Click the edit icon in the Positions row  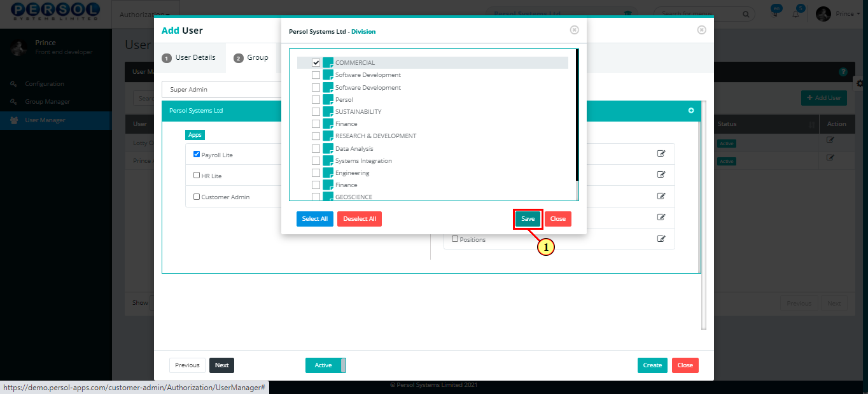pos(661,239)
